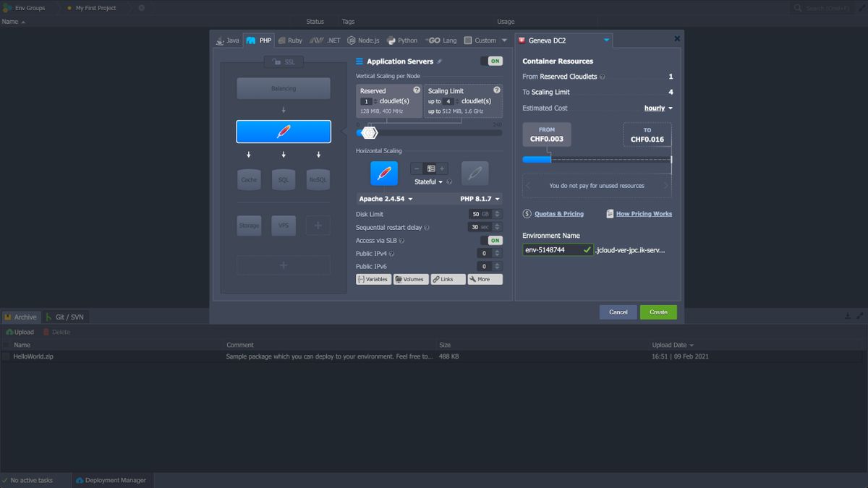Enable SSL for the environment

[x=283, y=61]
